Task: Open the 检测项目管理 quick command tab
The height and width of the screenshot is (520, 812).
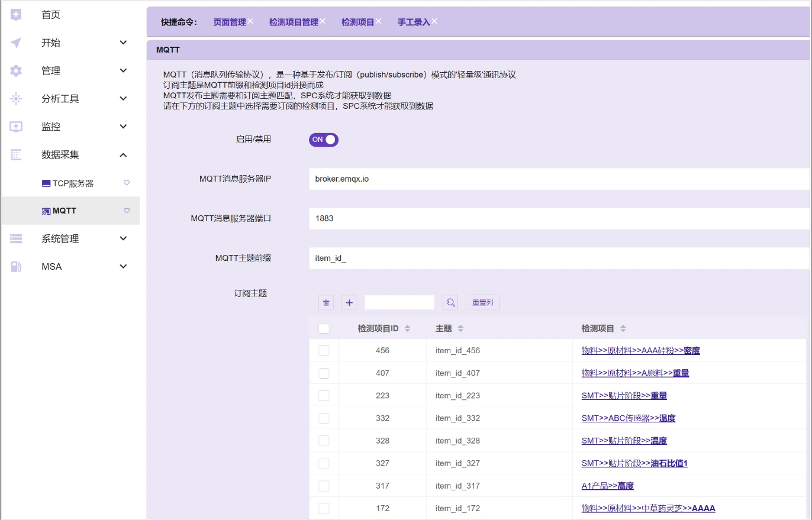Action: click(294, 22)
